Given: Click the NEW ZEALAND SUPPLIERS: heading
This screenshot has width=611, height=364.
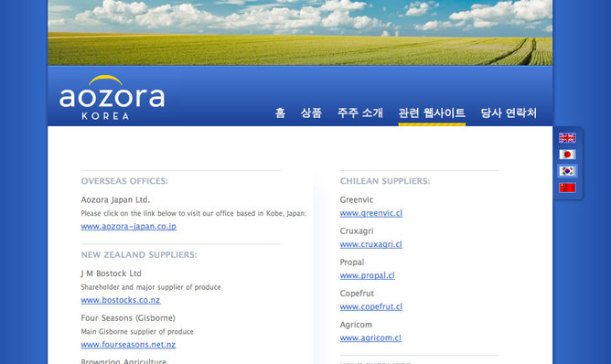Looking at the screenshot, I should [139, 255].
